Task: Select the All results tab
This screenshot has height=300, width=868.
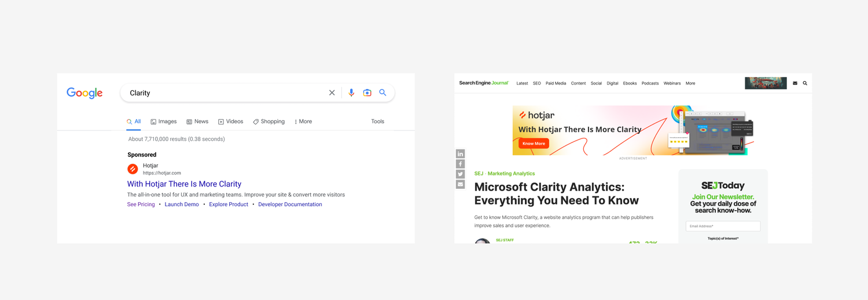Action: [x=134, y=122]
